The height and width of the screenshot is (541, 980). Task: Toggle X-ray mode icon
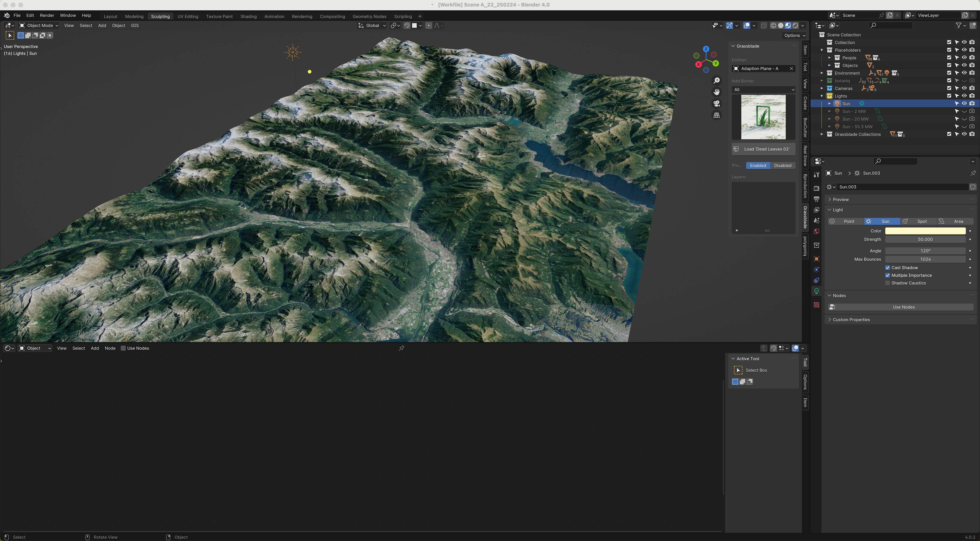pos(764,26)
